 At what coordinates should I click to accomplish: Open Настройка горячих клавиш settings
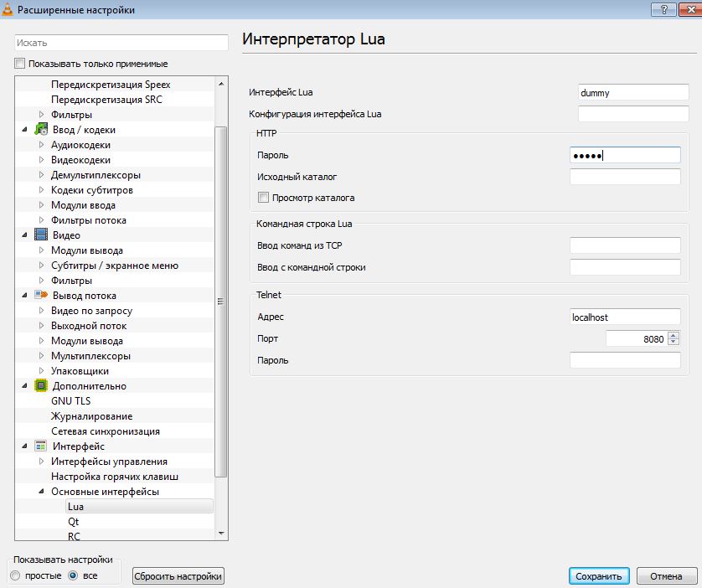tap(115, 476)
